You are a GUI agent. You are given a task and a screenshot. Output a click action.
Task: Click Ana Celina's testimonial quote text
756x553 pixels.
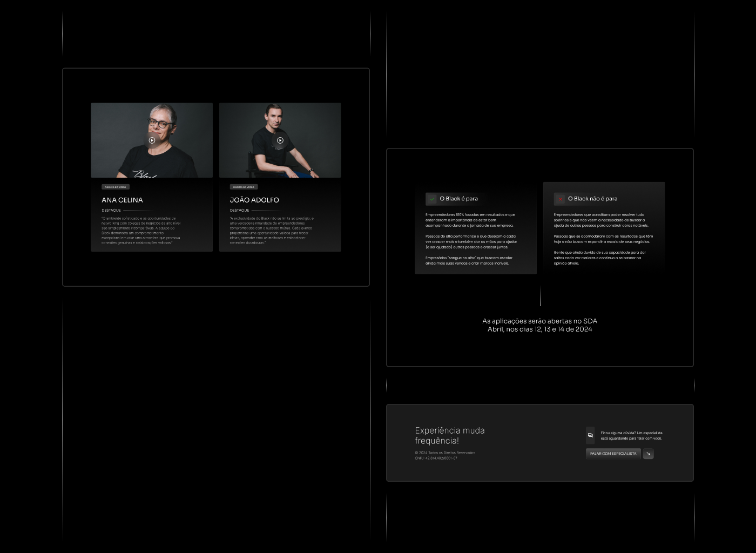[141, 231]
